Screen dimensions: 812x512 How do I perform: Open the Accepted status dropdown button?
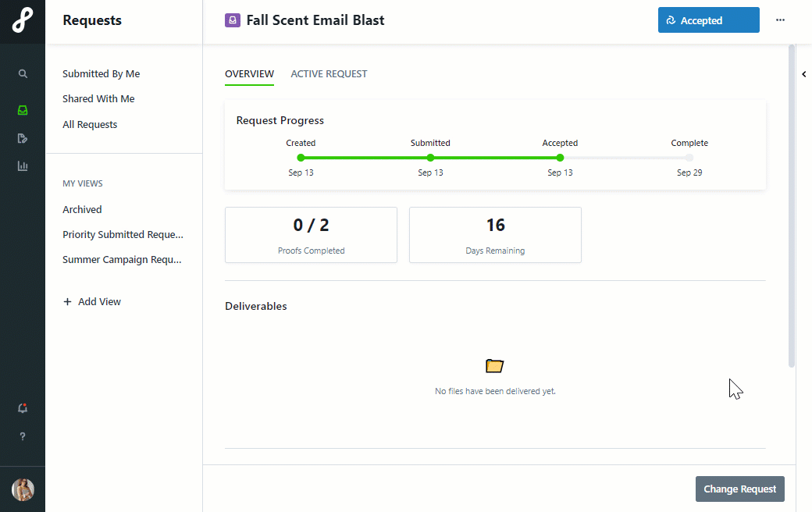click(708, 20)
